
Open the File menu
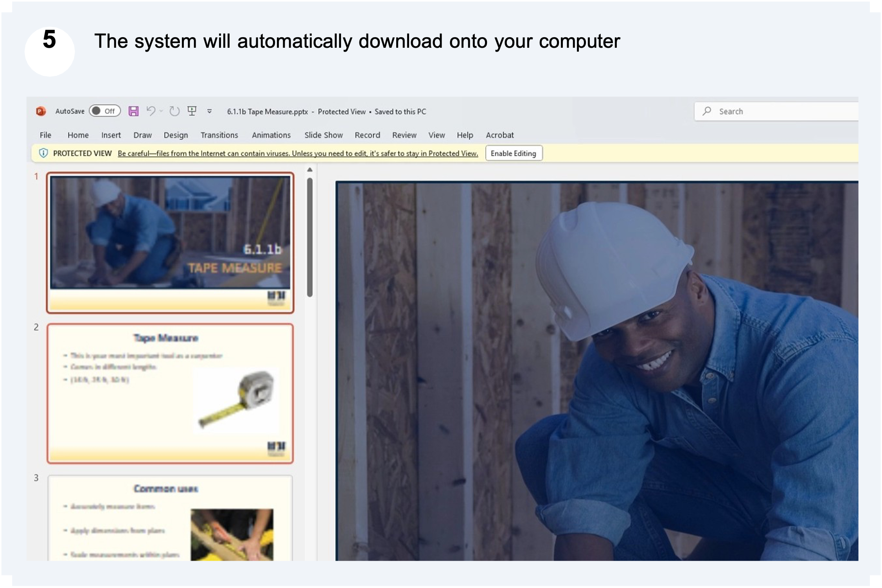coord(45,135)
